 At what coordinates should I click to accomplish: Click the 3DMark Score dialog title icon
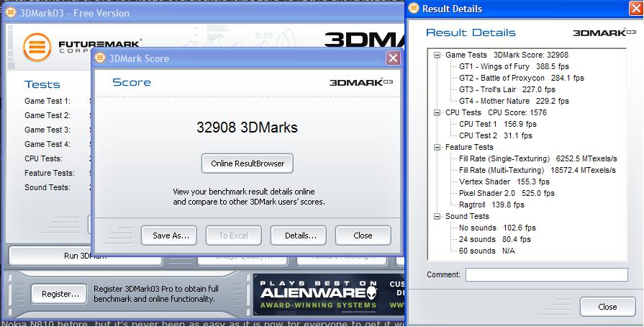click(x=100, y=58)
